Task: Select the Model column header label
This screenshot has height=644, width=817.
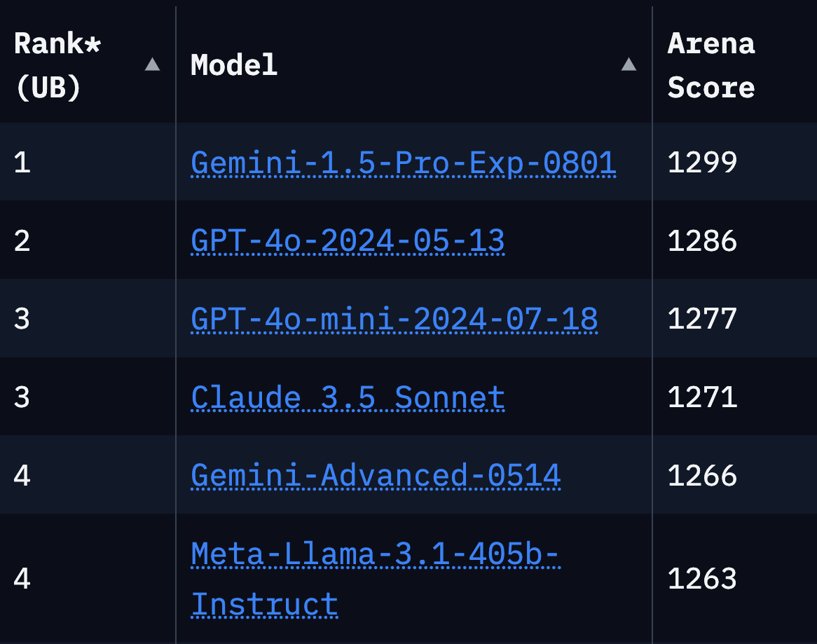Action: pyautogui.click(x=234, y=66)
